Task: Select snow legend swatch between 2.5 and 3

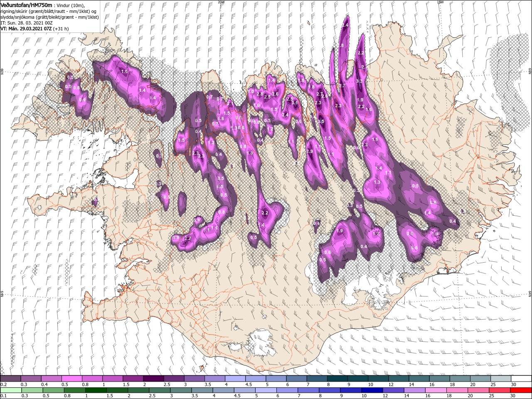Action: [x=174, y=379]
